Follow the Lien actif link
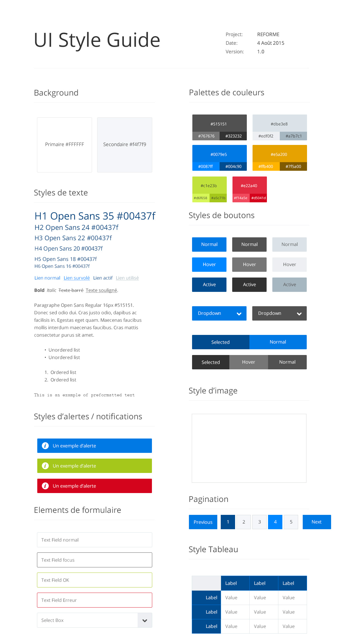The height and width of the screenshot is (644, 344). [x=103, y=278]
